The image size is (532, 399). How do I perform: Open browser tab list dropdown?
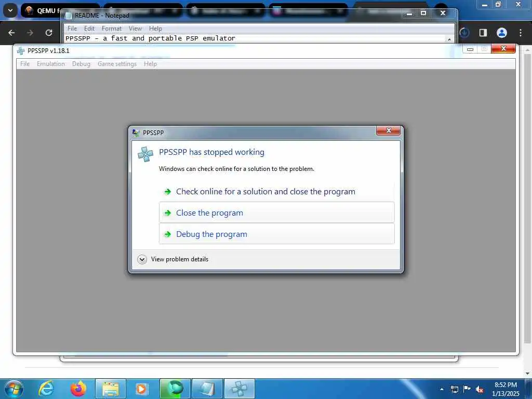pos(10,10)
